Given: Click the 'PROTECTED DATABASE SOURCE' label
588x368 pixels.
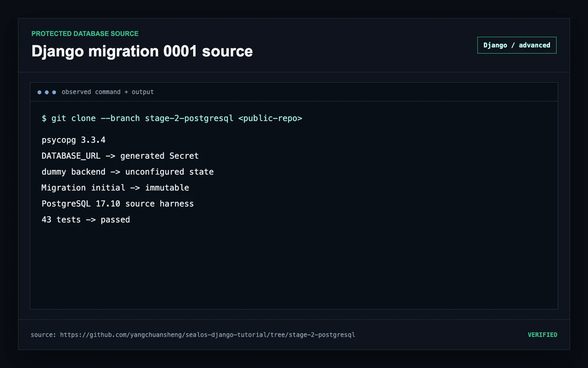Looking at the screenshot, I should point(85,34).
